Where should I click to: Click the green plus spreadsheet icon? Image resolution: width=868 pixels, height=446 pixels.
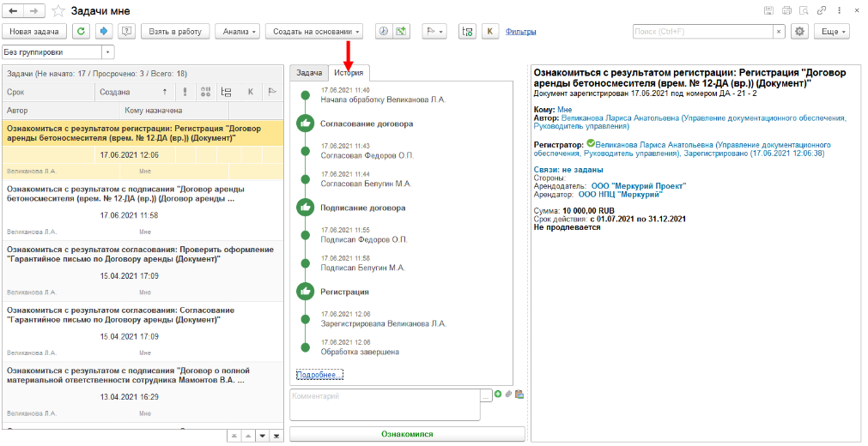coord(401,32)
